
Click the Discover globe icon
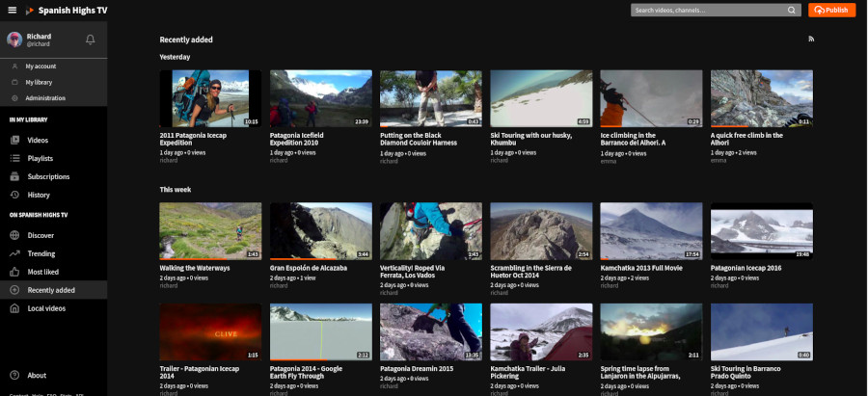pyautogui.click(x=14, y=236)
